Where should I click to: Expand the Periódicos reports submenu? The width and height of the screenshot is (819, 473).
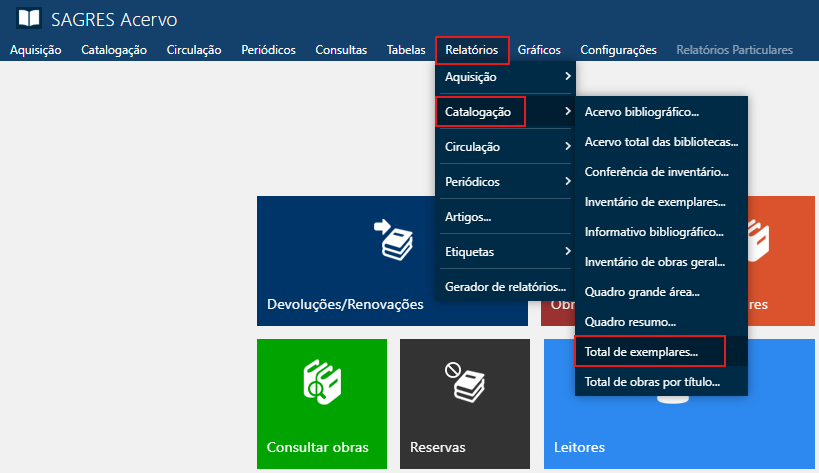[506, 182]
